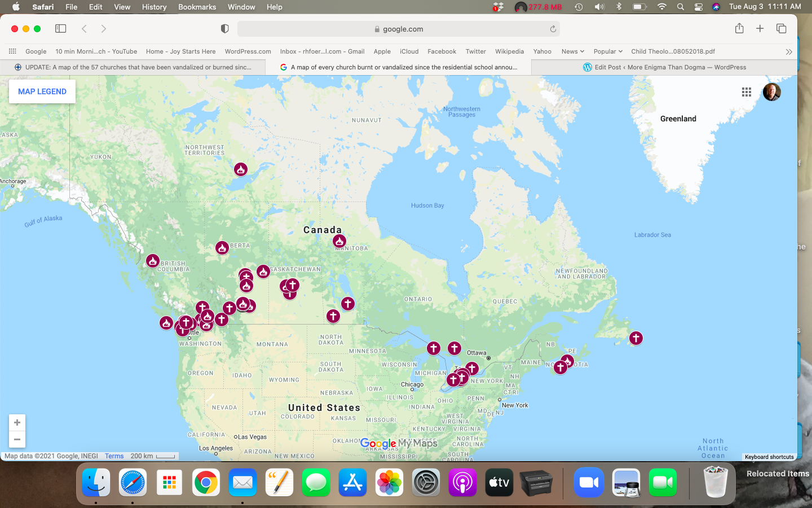Open the Map Legend panel

pyautogui.click(x=42, y=91)
